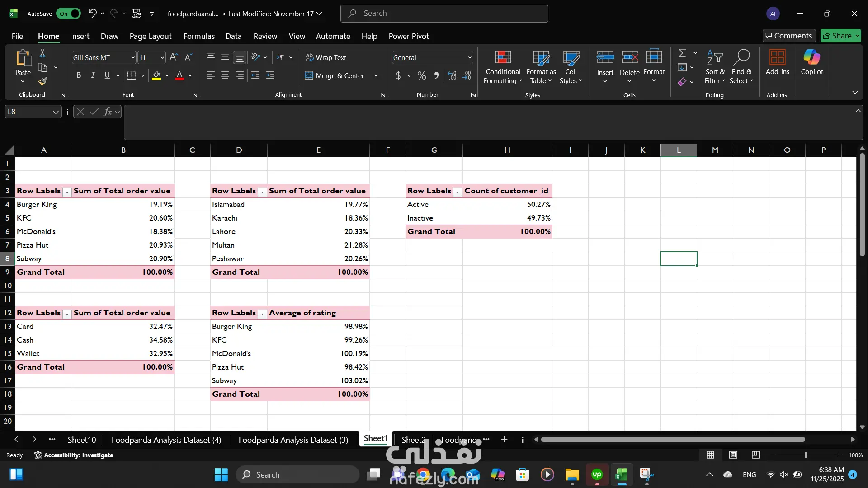
Task: Toggle Bold formatting
Action: (x=79, y=75)
